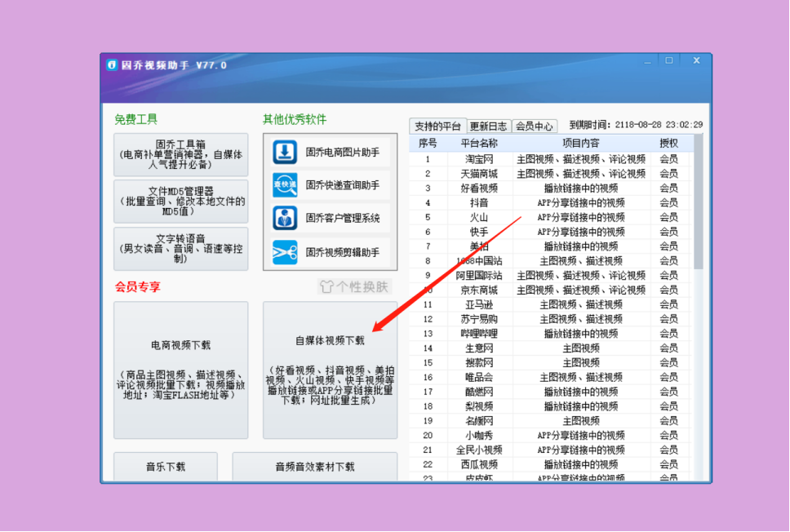Screen dimensions: 790x532
Task: Switch to the 更新日志 tab
Action: pyautogui.click(x=490, y=126)
